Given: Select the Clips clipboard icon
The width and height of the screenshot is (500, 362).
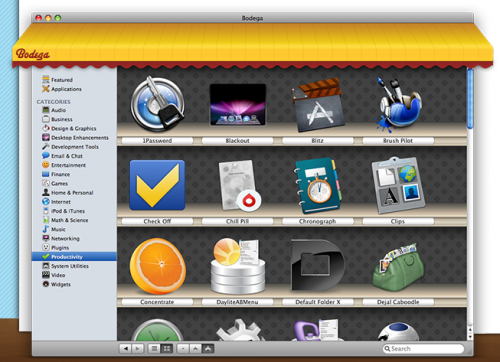Looking at the screenshot, I should [x=398, y=185].
